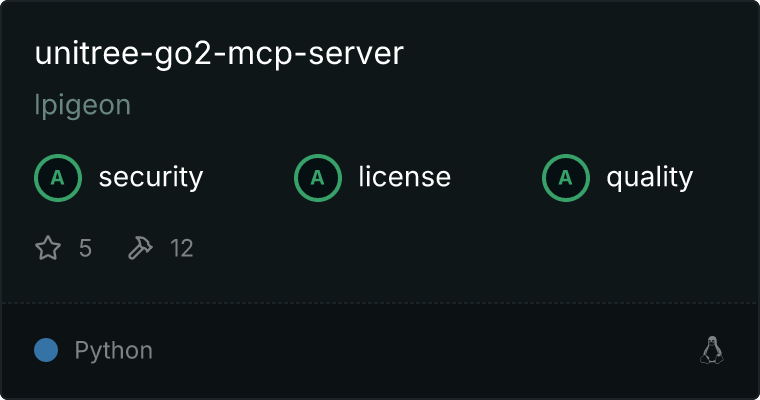Image resolution: width=760 pixels, height=400 pixels.
Task: Click the letter A inside security circle
Action: coord(58,178)
